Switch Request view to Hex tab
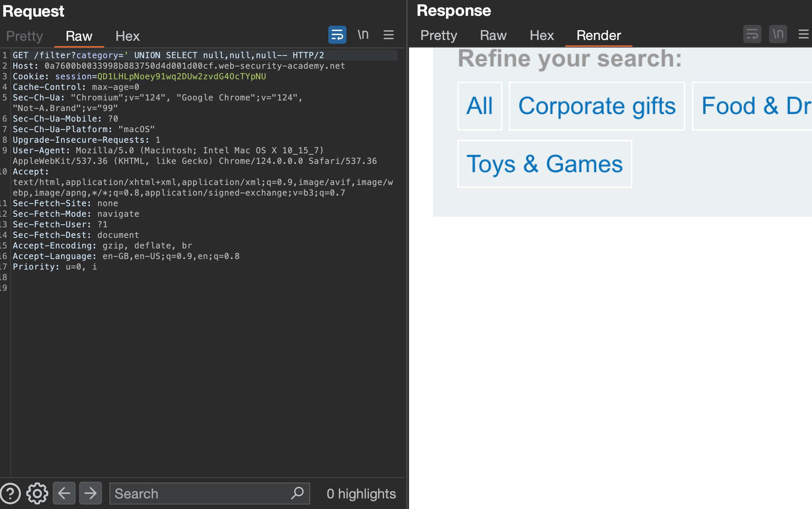Viewport: 812px width, 509px height. [x=128, y=36]
